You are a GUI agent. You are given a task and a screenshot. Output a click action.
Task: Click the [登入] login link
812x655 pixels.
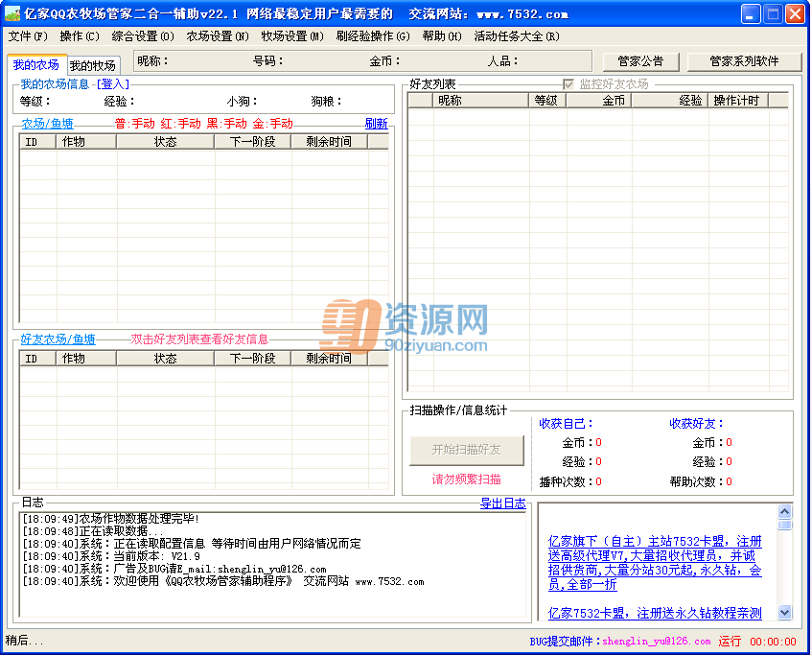[x=113, y=84]
